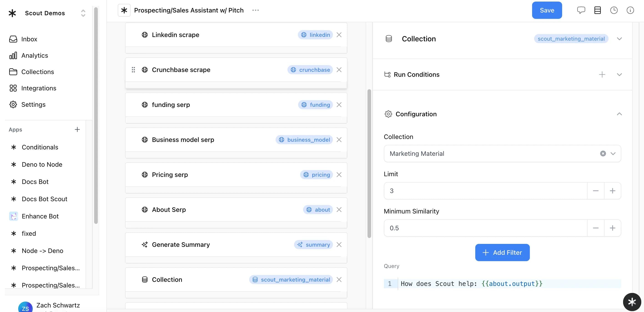Remove the Crunchbase scrape block

click(339, 70)
